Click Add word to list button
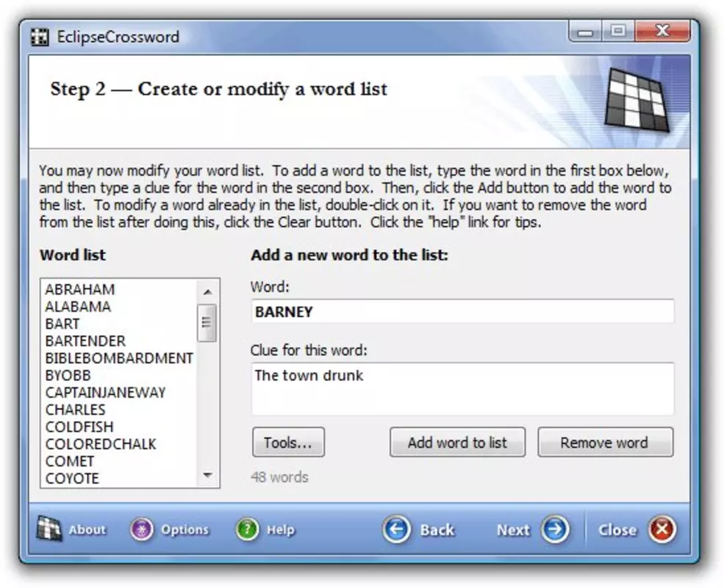This screenshot has height=588, width=724. tap(457, 442)
